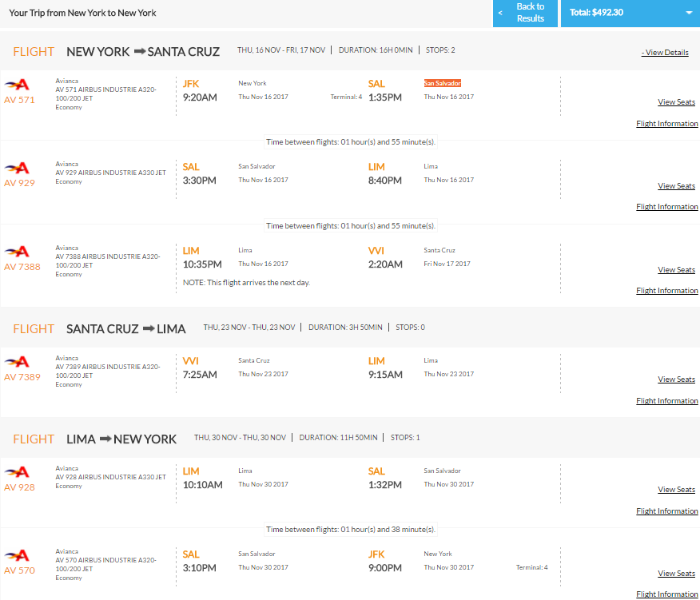Screen dimensions: 700x600
Task: Click the Avianca logo for flight AV 928
Action: point(17,472)
